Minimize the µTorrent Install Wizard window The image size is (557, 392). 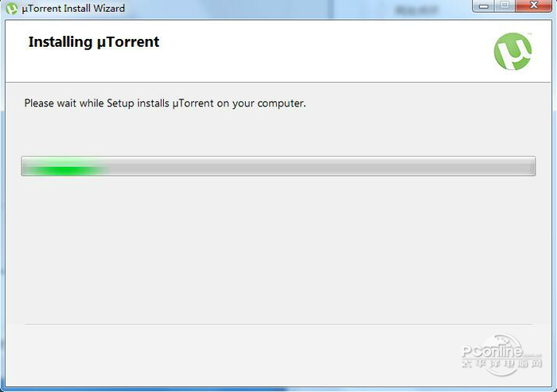pos(483,6)
